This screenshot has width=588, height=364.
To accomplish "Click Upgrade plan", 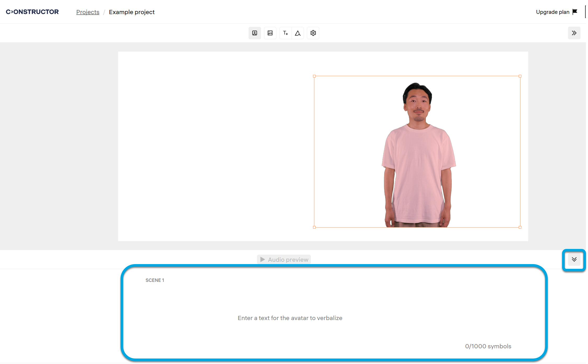I will tap(552, 12).
